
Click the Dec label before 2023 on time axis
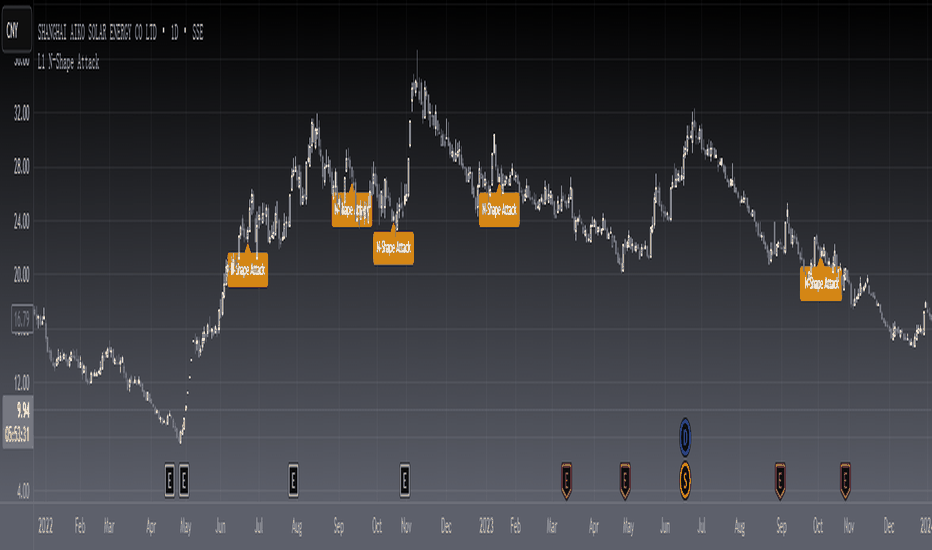coord(446,526)
